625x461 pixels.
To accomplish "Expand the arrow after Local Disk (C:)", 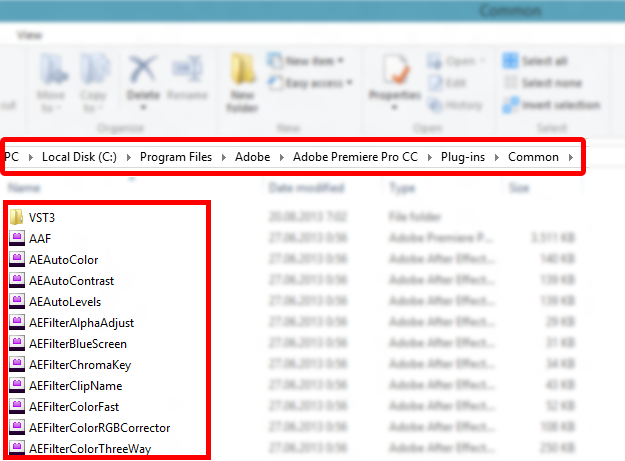I will coord(128,157).
